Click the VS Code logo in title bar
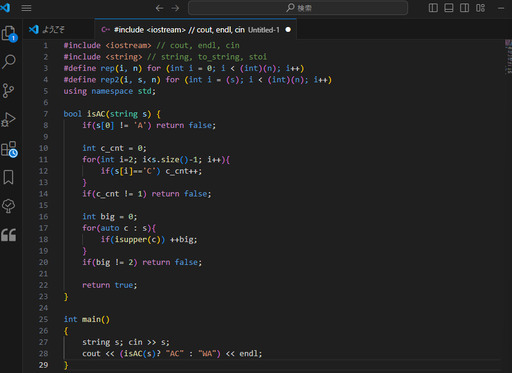512x373 pixels. (5, 7)
